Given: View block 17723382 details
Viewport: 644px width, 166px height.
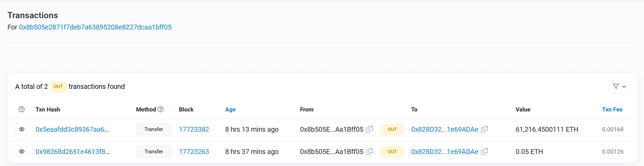Looking at the screenshot, I should pyautogui.click(x=194, y=129).
